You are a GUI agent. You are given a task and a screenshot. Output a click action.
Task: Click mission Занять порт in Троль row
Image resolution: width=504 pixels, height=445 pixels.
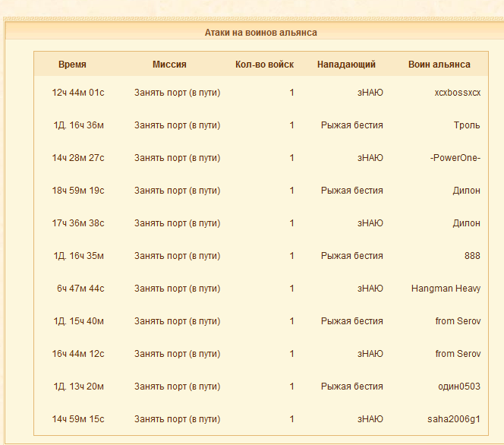177,125
